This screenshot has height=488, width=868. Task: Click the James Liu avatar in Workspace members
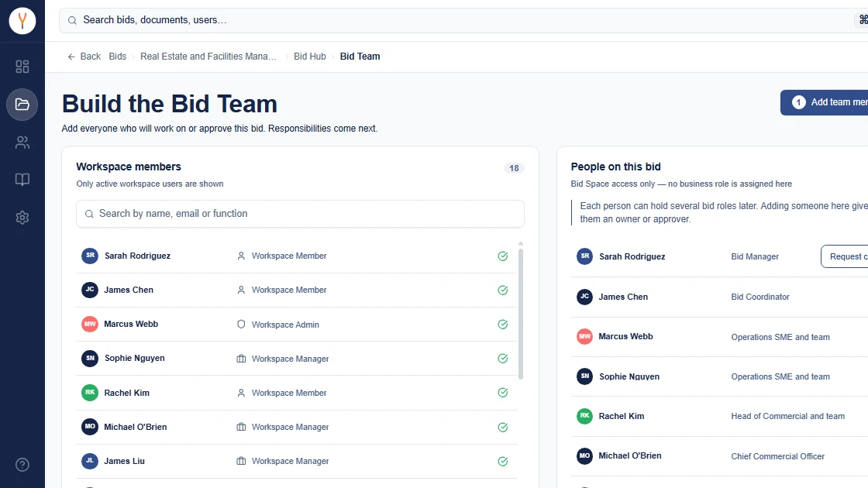(90, 461)
